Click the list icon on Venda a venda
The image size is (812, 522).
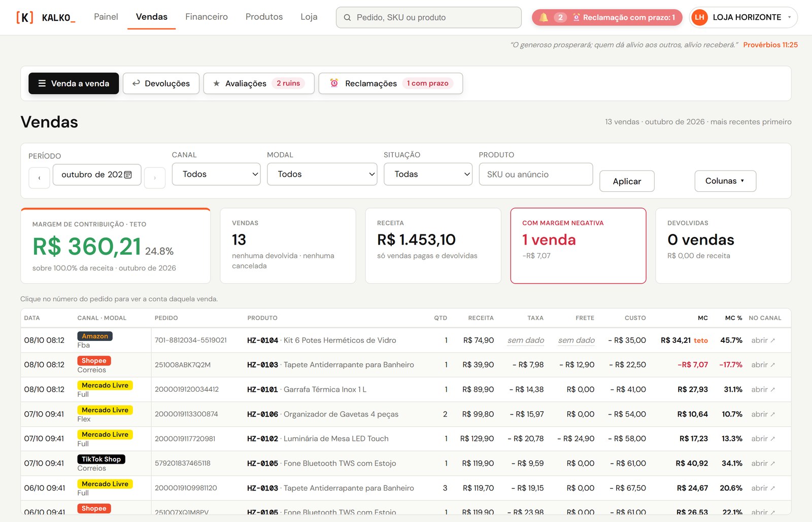click(42, 83)
